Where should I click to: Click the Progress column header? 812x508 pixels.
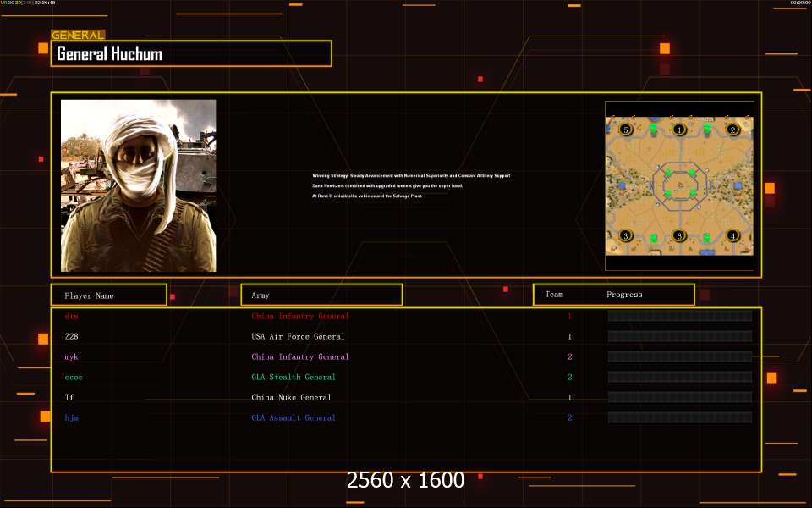tap(624, 295)
